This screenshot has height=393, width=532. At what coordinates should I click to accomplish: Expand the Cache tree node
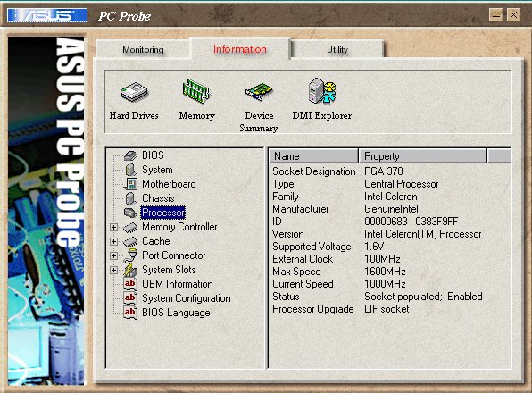point(113,242)
